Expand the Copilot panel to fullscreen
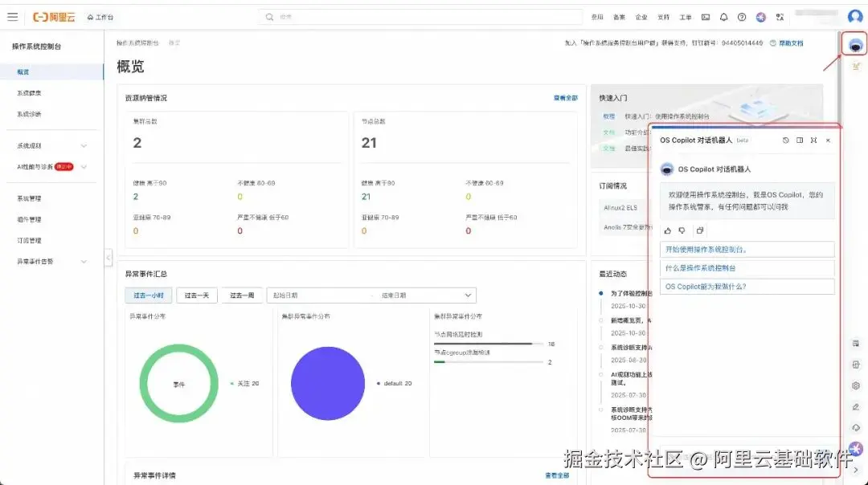Image resolution: width=868 pixels, height=485 pixels. coord(813,141)
